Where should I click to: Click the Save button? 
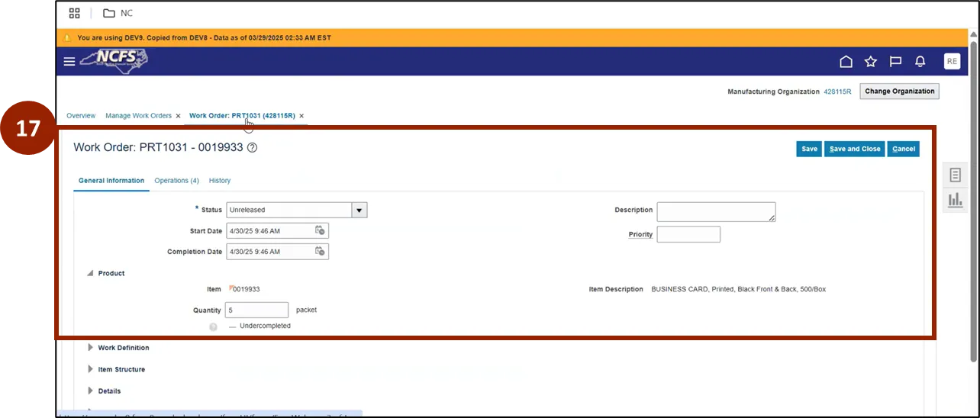[x=809, y=149]
